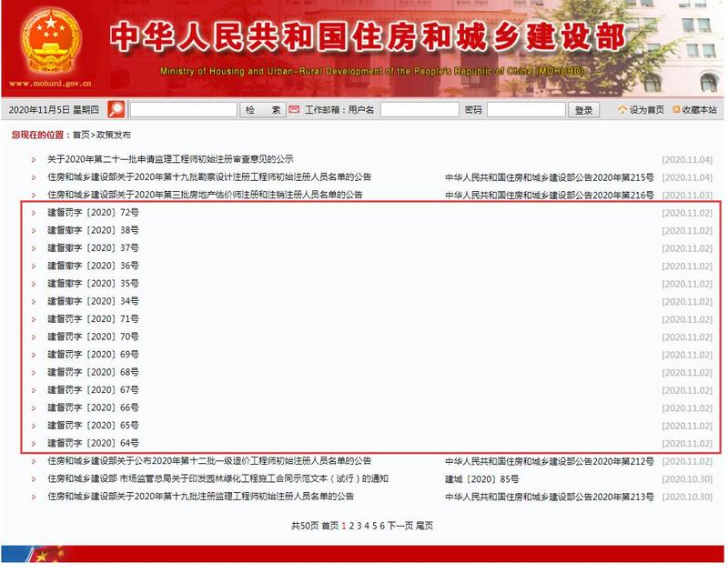Open 建督撤字〔2020〕37号
728x573 pixels.
[x=93, y=247]
